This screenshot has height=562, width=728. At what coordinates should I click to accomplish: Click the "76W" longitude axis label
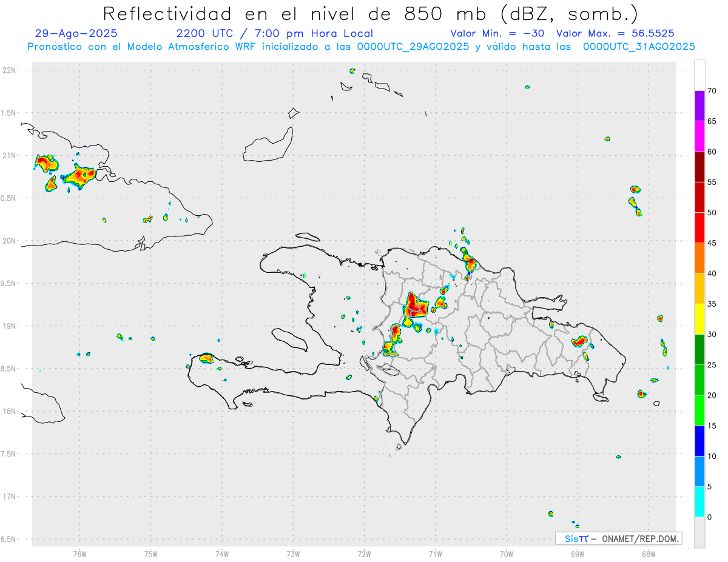click(x=79, y=554)
